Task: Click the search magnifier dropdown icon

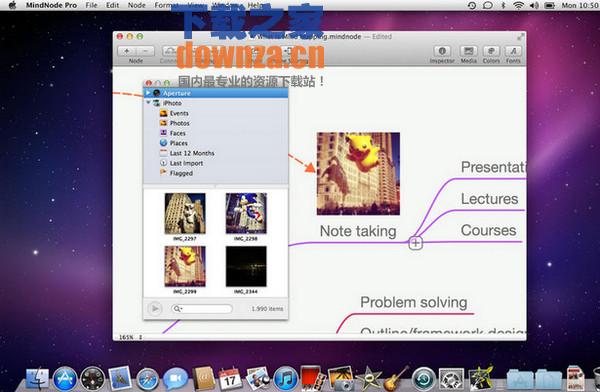Action: (x=177, y=309)
